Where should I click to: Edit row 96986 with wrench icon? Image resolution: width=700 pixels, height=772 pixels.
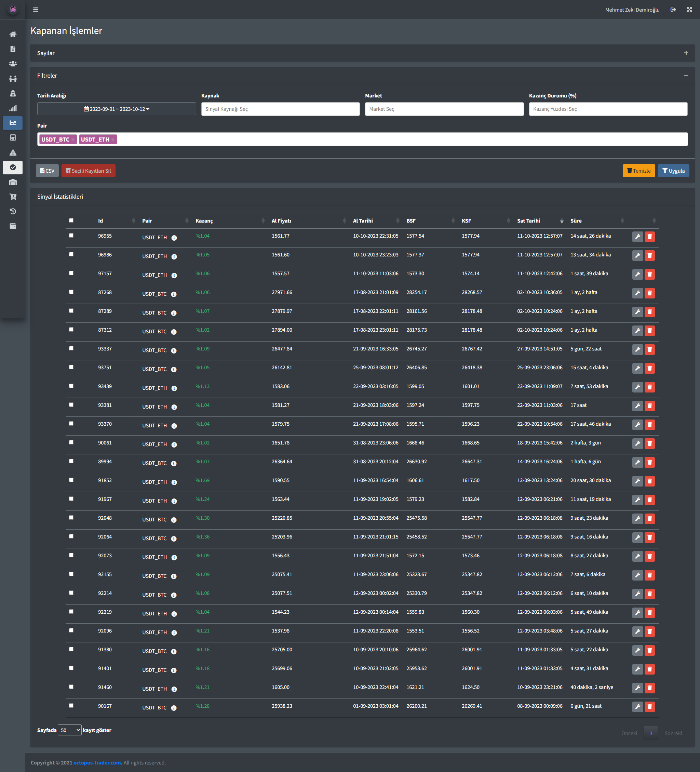click(637, 255)
